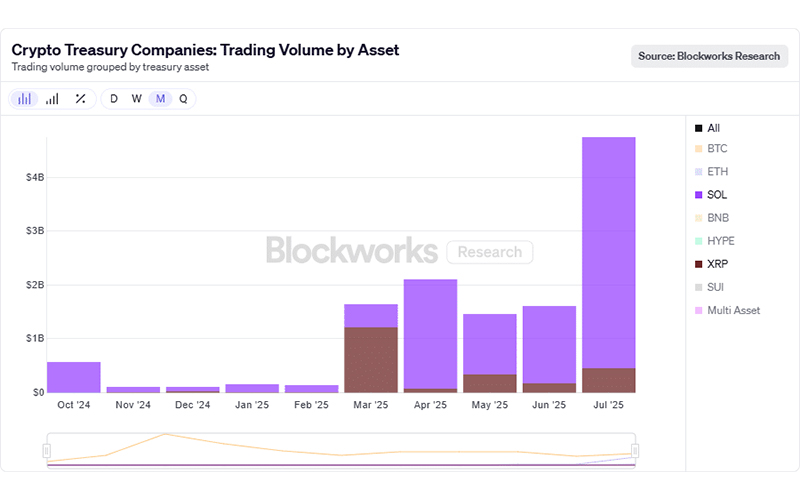800x500 pixels.
Task: Click the Nov '24 bar
Action: click(x=133, y=390)
